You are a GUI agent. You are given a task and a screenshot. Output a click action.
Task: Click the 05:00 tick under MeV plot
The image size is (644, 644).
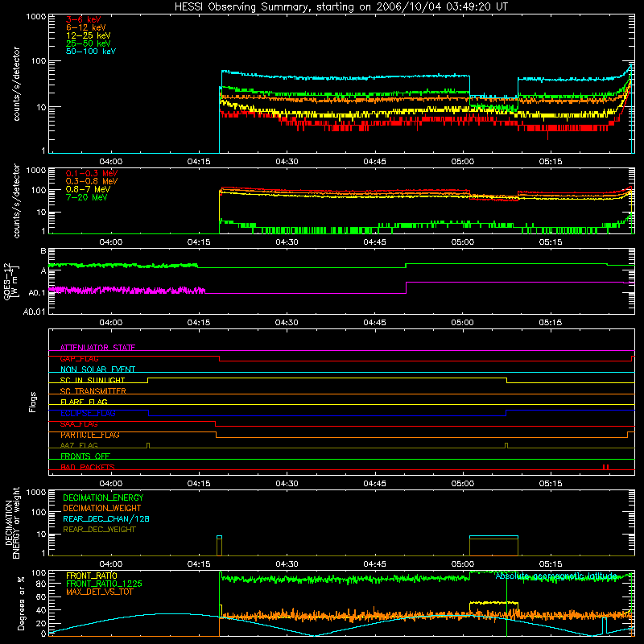pos(462,242)
